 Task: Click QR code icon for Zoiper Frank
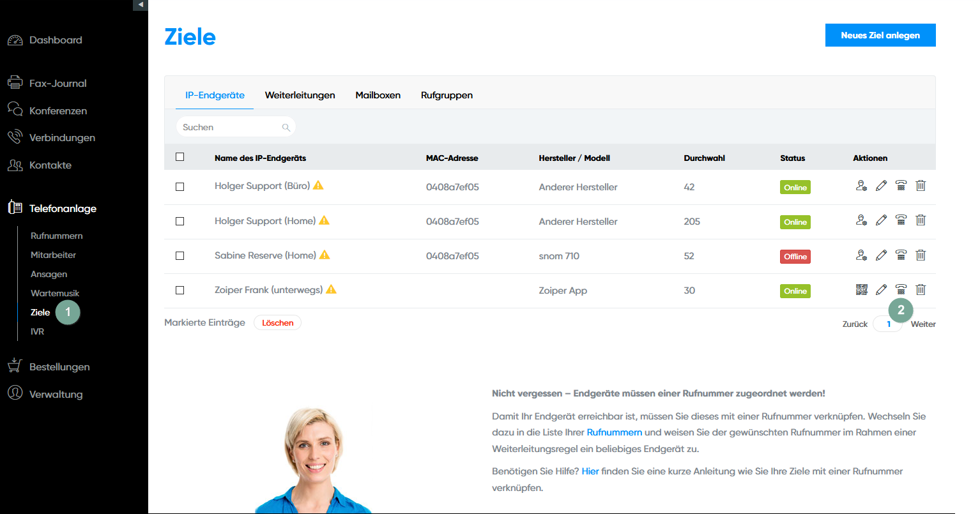(862, 290)
